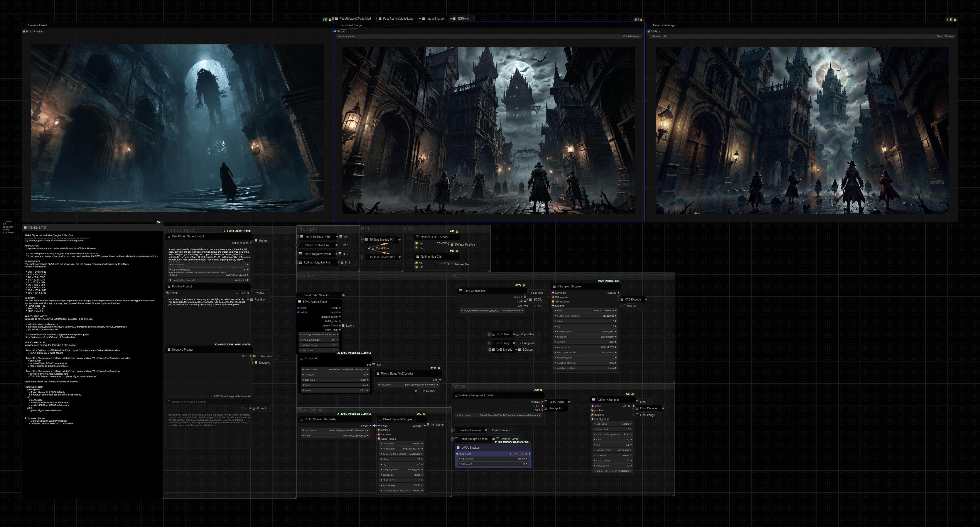This screenshot has width=980, height=527.
Task: Click the Refiner CLIP Encoder menu icon
Action: 418,237
